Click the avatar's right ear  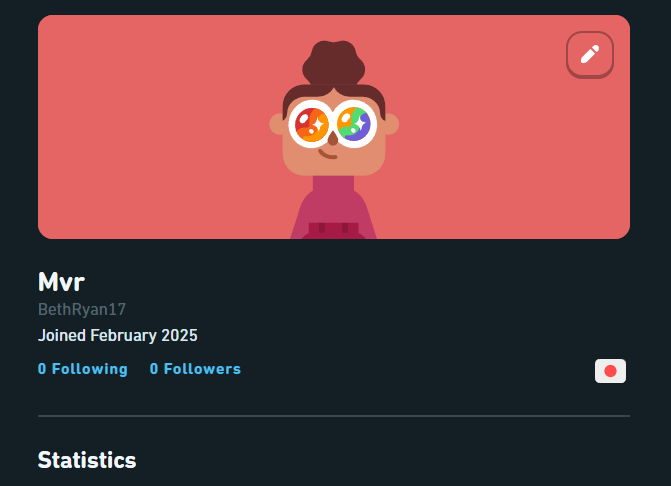click(x=391, y=124)
